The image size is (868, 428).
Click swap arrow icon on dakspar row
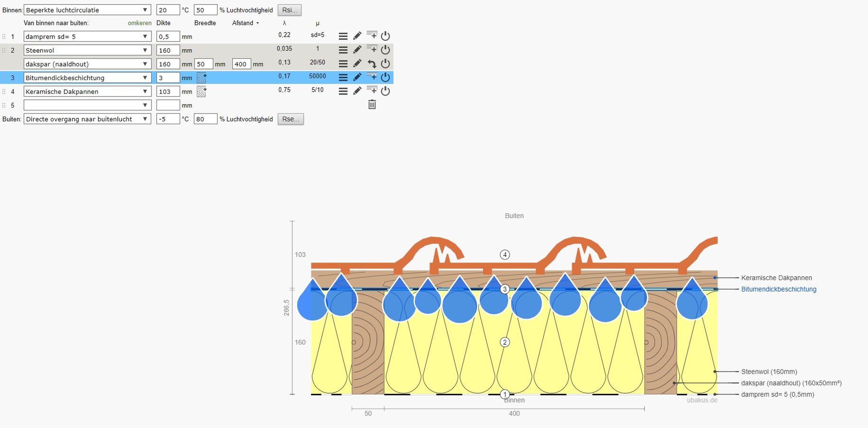pyautogui.click(x=372, y=64)
